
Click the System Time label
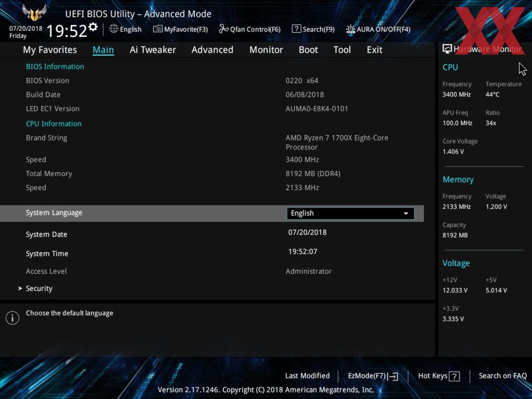click(x=47, y=253)
